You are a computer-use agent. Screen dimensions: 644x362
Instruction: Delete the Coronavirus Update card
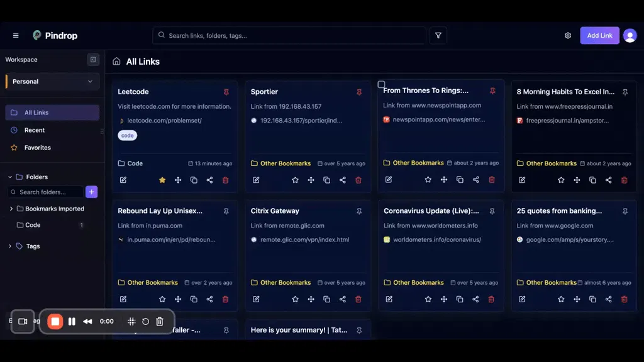492,299
